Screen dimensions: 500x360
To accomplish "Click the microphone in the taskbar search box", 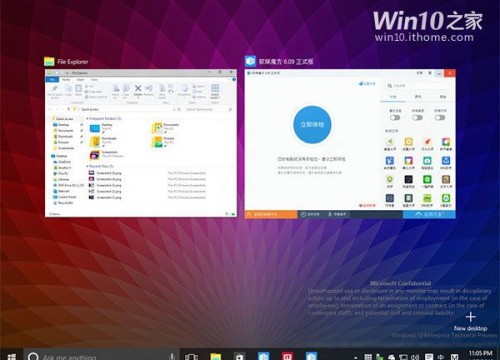I will (x=172, y=356).
